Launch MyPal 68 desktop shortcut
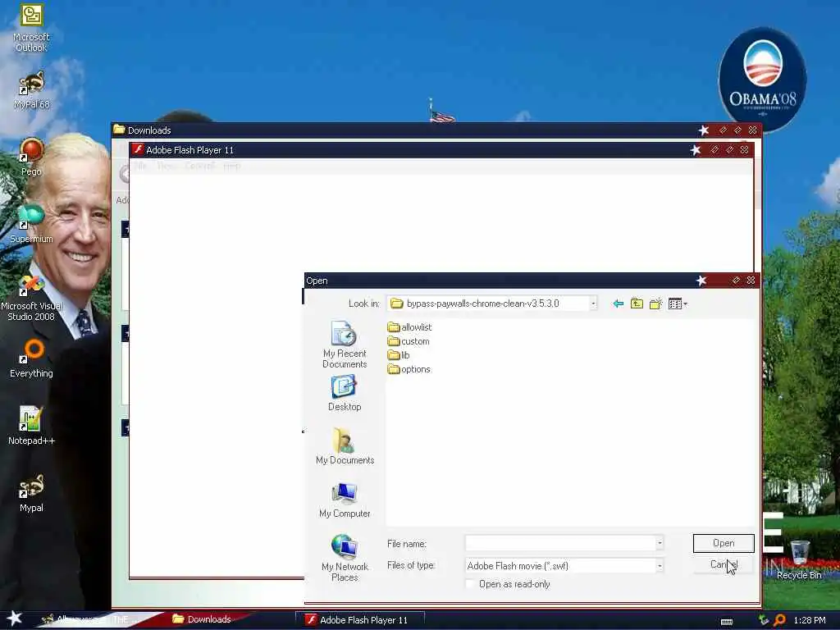The width and height of the screenshot is (840, 630). 31,90
